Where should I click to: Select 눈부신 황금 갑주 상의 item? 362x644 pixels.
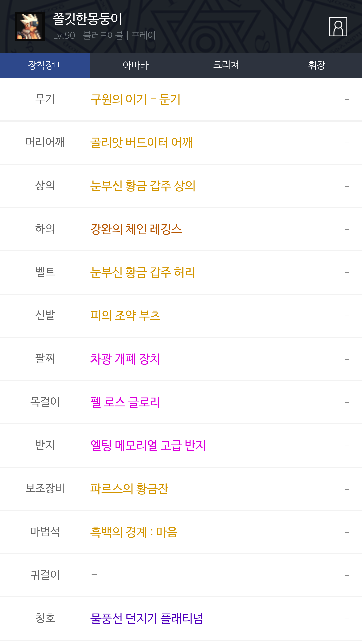[143, 186]
